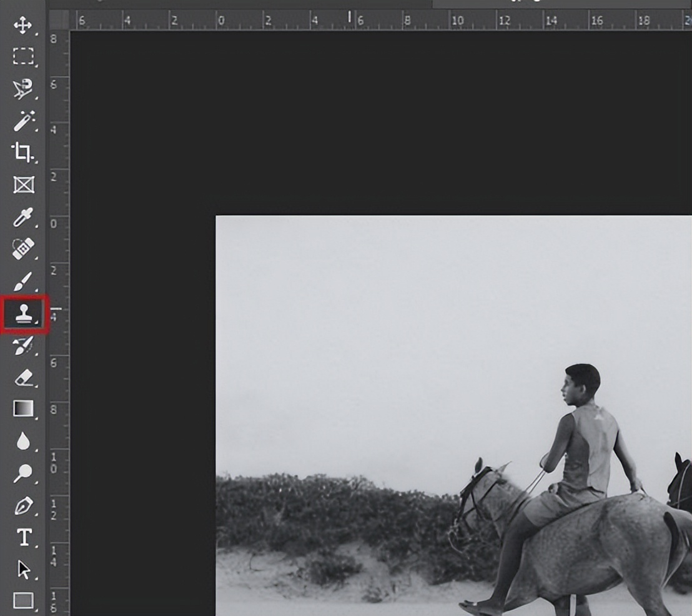Select the Path Selection tool

pos(24,569)
